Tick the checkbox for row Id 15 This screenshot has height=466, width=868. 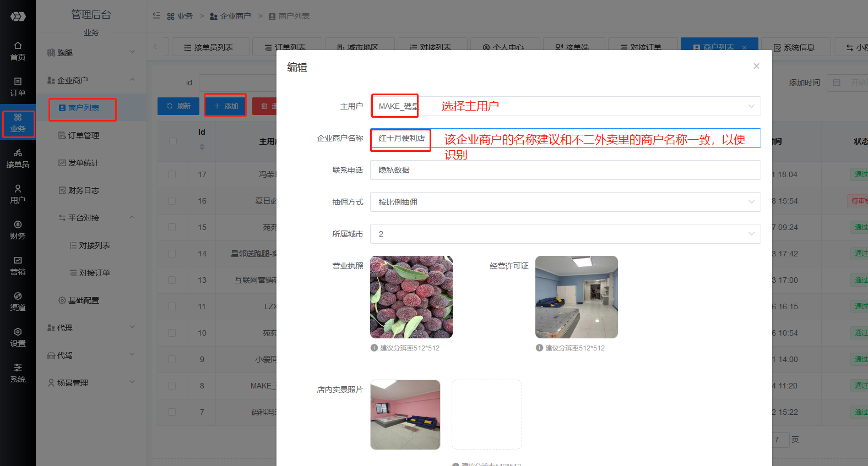coord(172,227)
